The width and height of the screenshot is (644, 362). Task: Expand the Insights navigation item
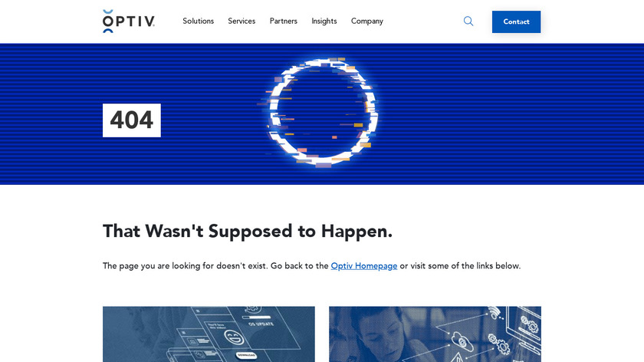pos(324,21)
